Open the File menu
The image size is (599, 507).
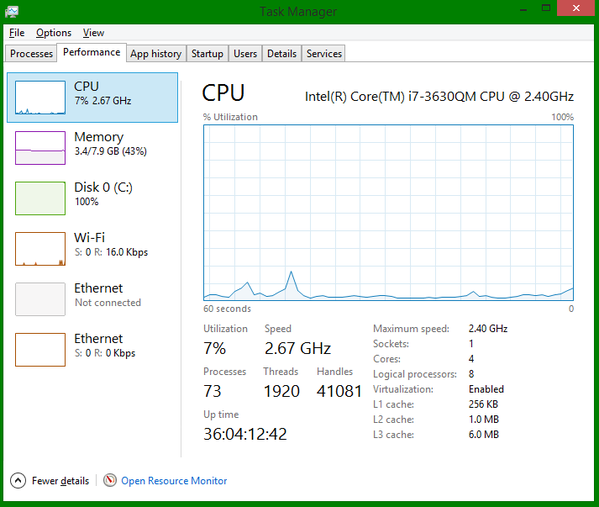17,33
